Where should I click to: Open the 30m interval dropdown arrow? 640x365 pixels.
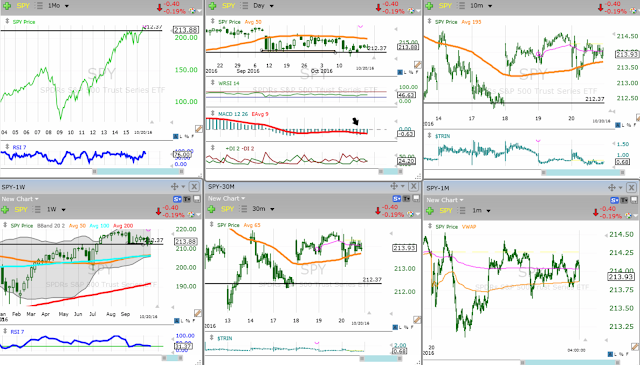(272, 209)
